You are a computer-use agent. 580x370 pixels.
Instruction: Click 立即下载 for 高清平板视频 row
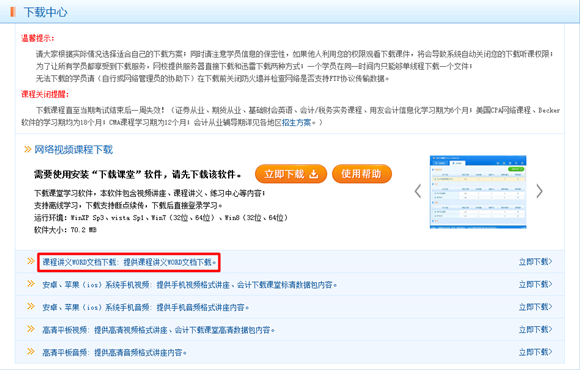click(535, 330)
